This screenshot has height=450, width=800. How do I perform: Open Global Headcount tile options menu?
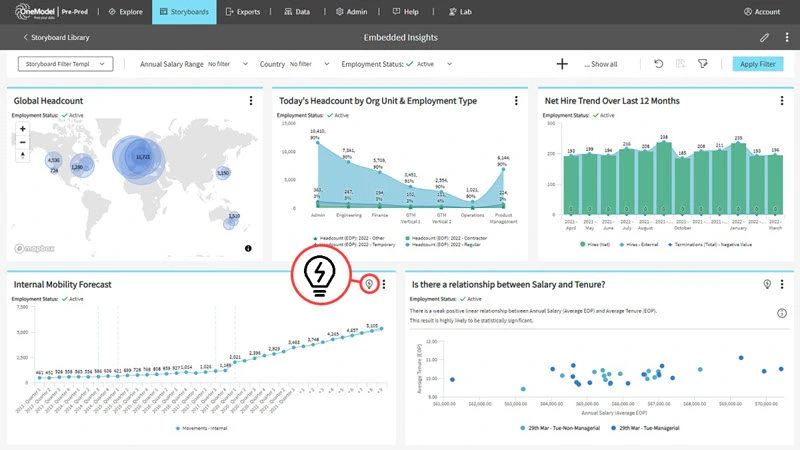(251, 101)
